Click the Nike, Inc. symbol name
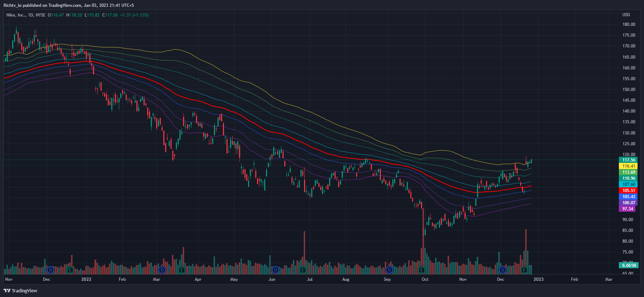 click(x=16, y=15)
